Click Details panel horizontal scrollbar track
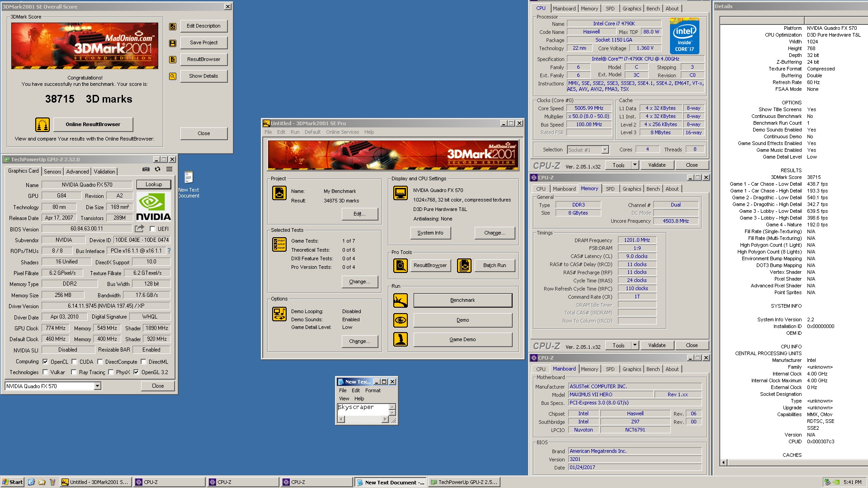This screenshot has width=868, height=488. (797, 463)
